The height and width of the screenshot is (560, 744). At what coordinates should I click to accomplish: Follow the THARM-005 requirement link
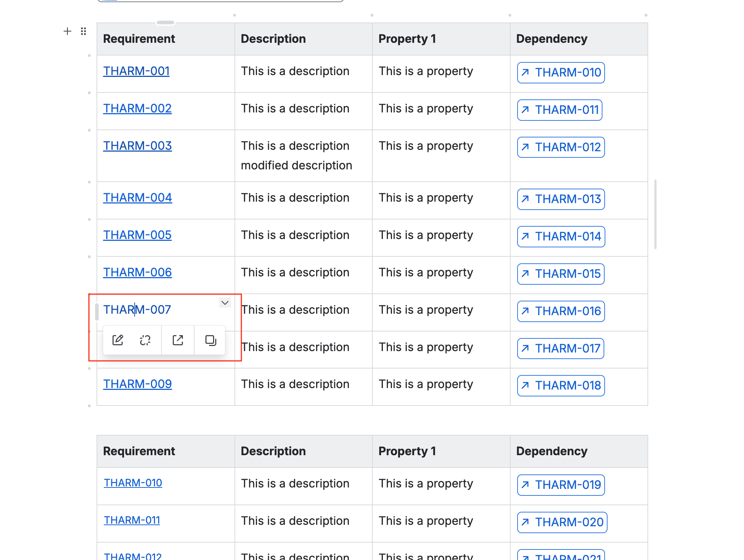(x=137, y=235)
